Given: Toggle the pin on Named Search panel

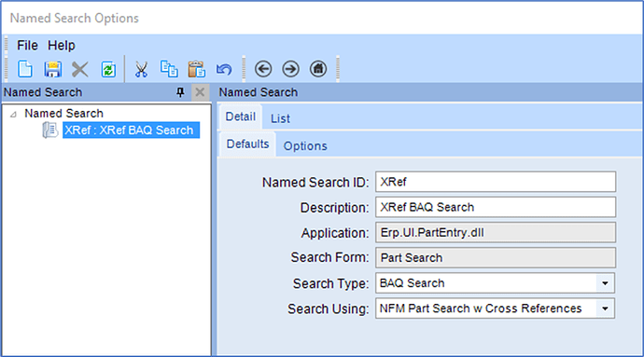Looking at the screenshot, I should 180,92.
